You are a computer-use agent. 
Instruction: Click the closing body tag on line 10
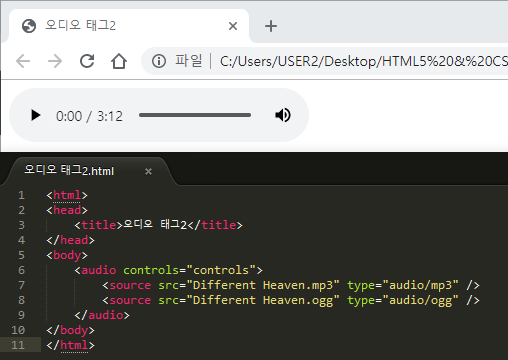tap(70, 330)
